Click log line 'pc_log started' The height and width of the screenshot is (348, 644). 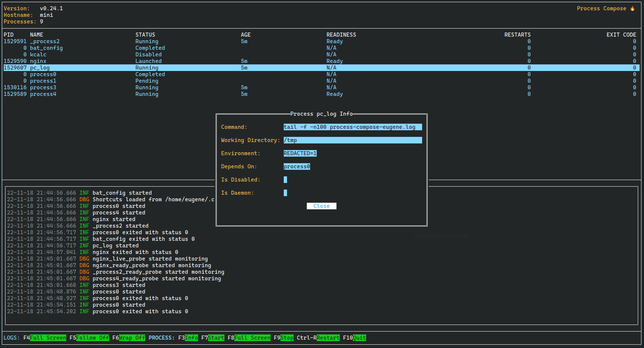tap(73, 246)
